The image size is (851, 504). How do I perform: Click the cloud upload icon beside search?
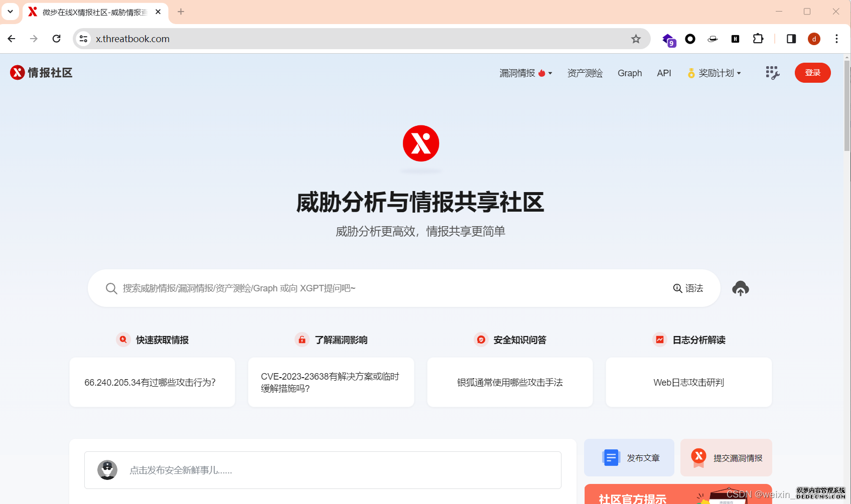click(x=740, y=288)
